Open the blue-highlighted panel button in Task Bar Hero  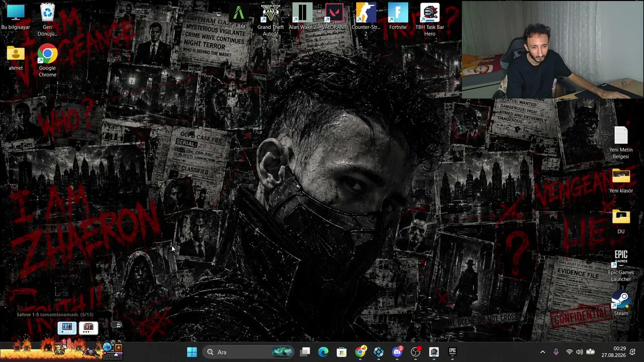pyautogui.click(x=67, y=328)
